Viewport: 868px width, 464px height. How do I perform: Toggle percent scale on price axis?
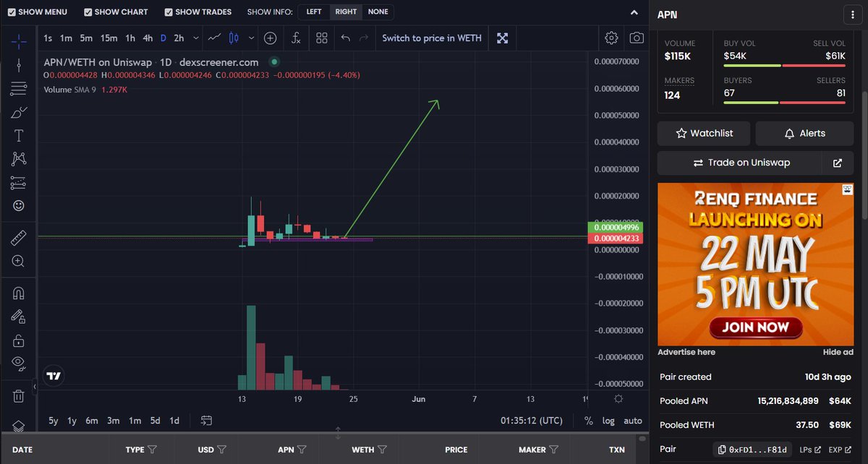589,420
